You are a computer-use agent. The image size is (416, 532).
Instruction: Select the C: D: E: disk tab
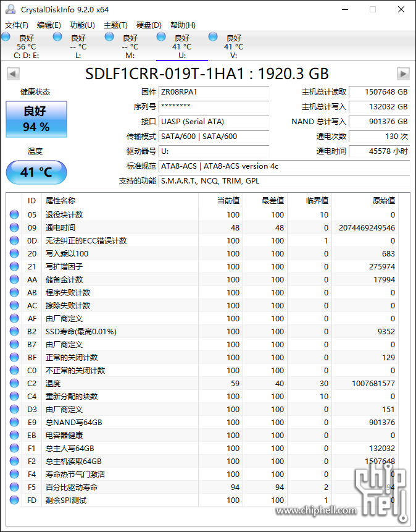click(27, 46)
